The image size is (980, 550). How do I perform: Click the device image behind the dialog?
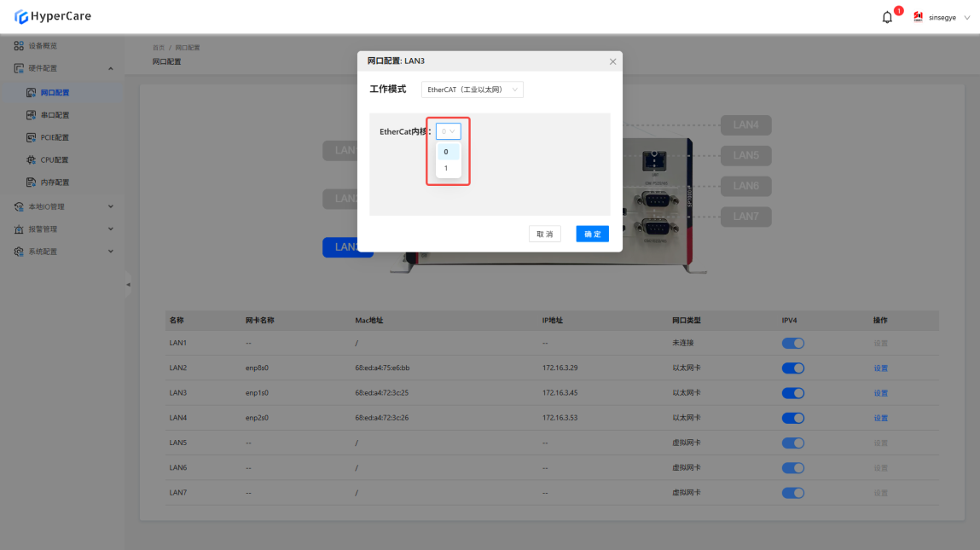tap(656, 206)
